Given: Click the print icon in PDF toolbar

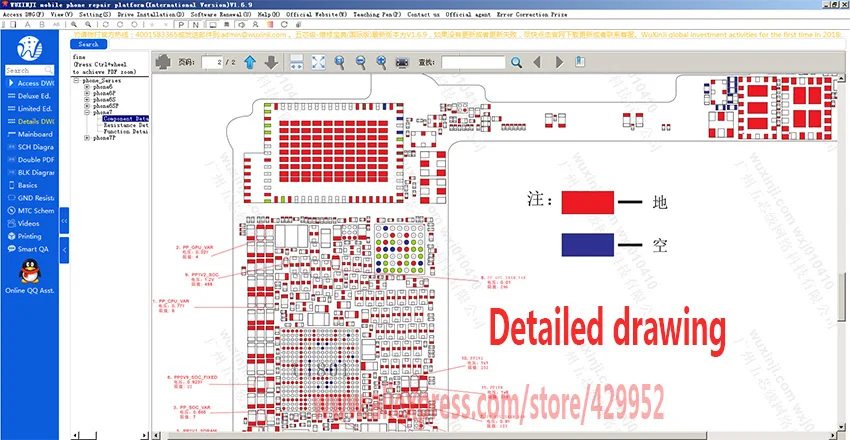Looking at the screenshot, I should (402, 62).
